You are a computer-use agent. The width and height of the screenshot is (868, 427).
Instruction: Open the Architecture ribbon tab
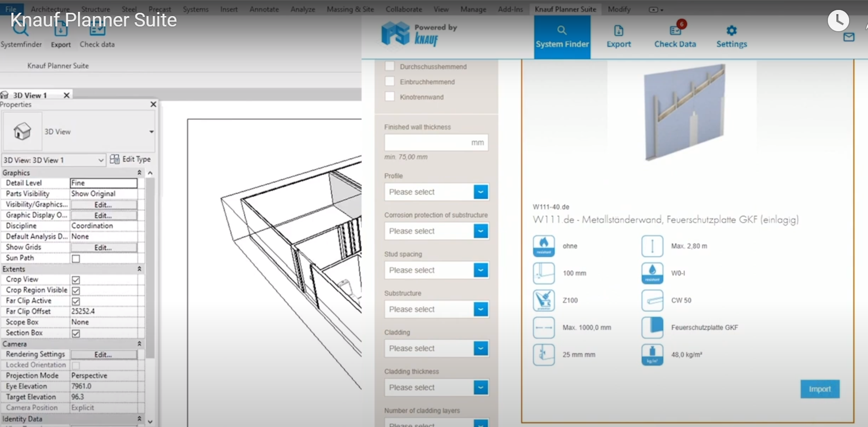pyautogui.click(x=50, y=9)
